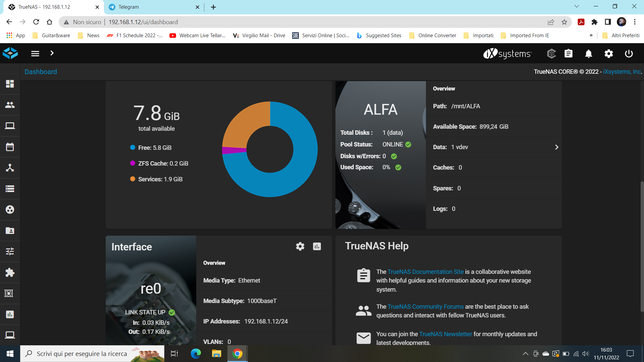Reload the TrueNAS page
Image resolution: width=644 pixels, height=362 pixels.
click(36, 22)
